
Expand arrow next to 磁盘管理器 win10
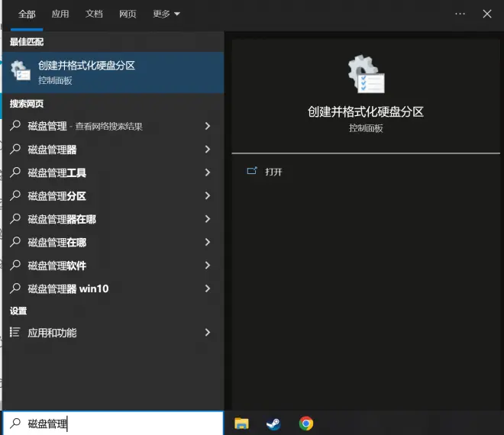208,288
